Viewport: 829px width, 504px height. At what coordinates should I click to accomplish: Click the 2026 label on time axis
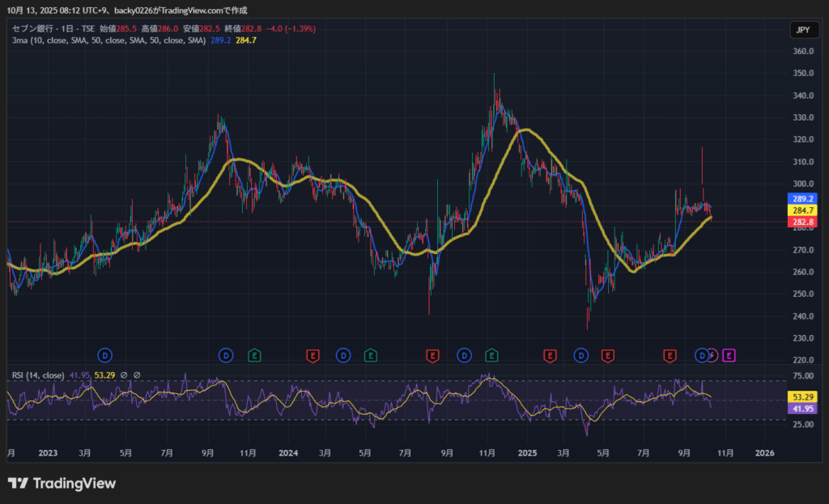tap(764, 453)
